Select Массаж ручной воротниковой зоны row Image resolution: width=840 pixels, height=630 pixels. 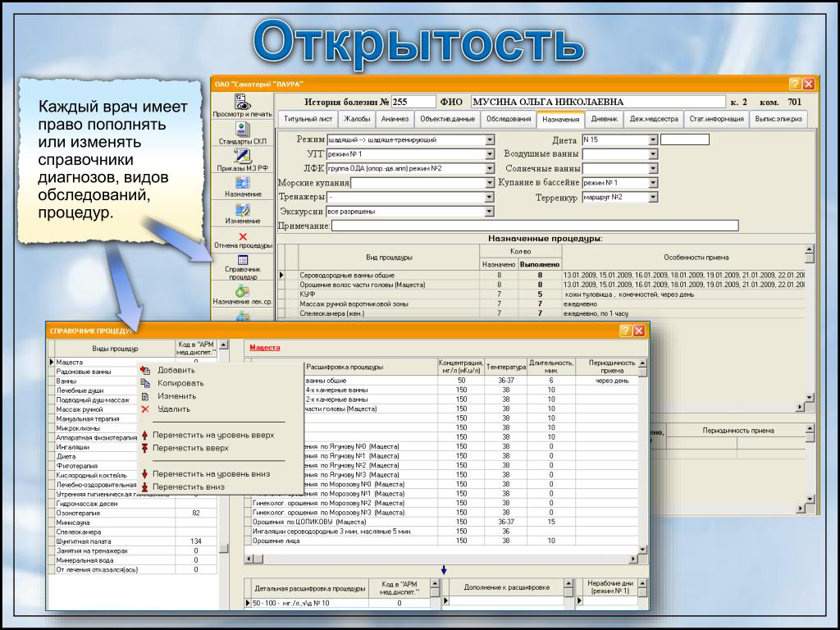click(541, 304)
